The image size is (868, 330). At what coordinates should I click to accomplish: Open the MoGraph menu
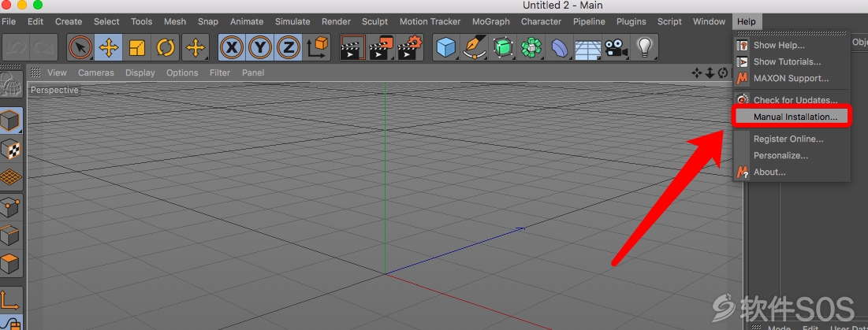point(491,21)
